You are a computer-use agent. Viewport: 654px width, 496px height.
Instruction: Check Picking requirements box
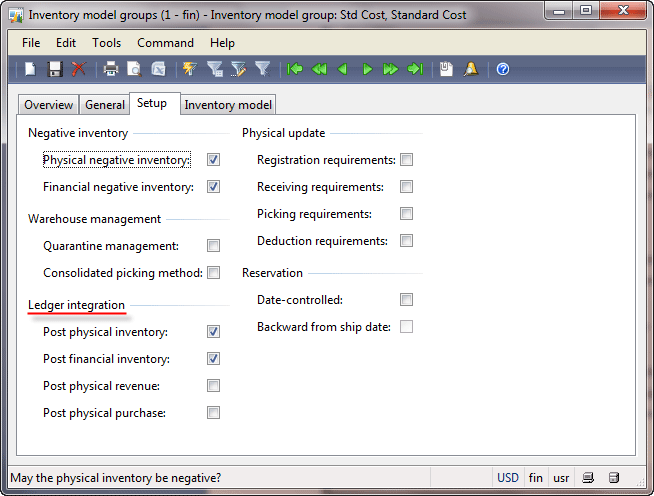click(x=406, y=214)
